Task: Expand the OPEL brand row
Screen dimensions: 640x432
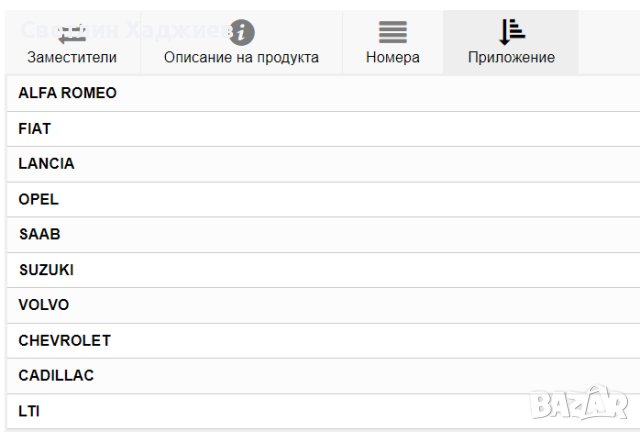Action: pos(38,199)
